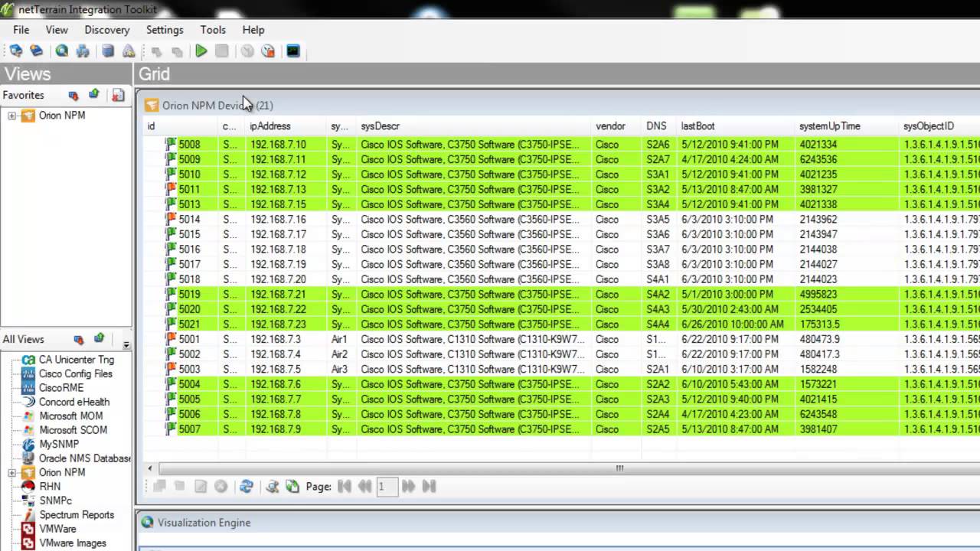Open the Discovery menu

(107, 30)
